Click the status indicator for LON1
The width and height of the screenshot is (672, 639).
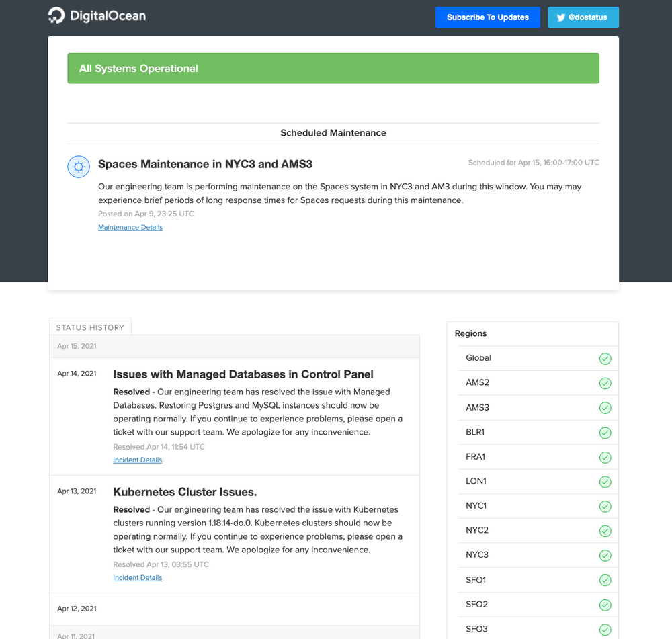[605, 481]
